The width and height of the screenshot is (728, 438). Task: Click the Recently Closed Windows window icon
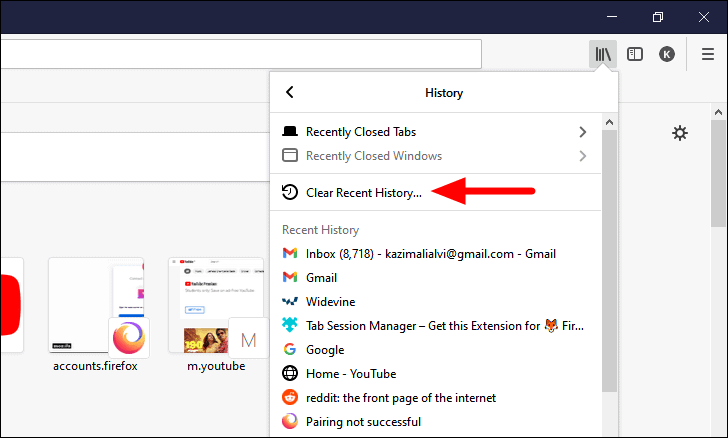tap(290, 155)
